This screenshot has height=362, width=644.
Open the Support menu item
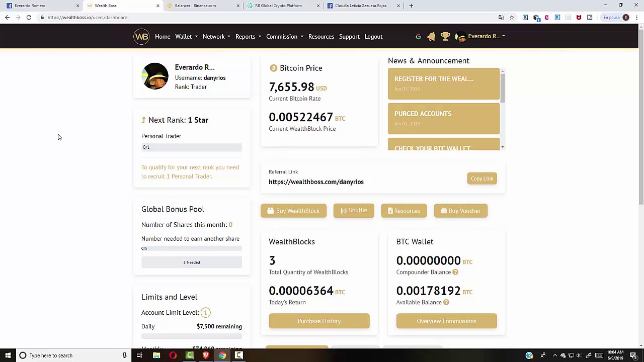(x=349, y=37)
